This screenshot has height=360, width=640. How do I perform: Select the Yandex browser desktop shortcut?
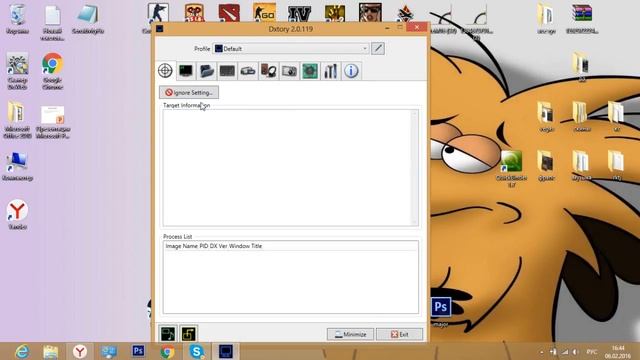tap(17, 215)
